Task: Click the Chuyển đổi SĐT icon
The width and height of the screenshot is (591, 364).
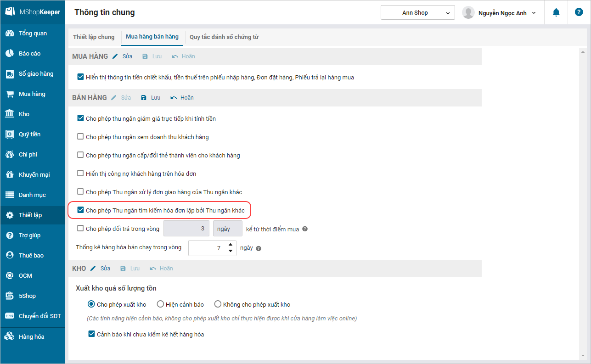Action: pos(10,316)
